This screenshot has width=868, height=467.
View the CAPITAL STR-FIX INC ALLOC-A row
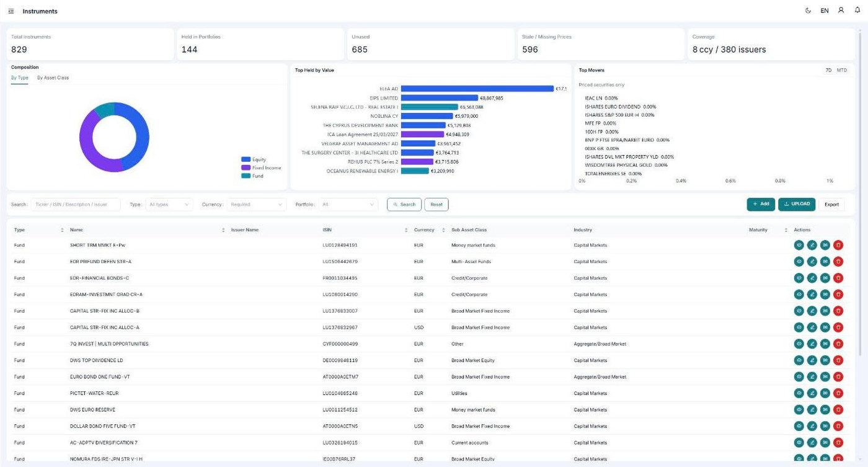[x=799, y=327]
